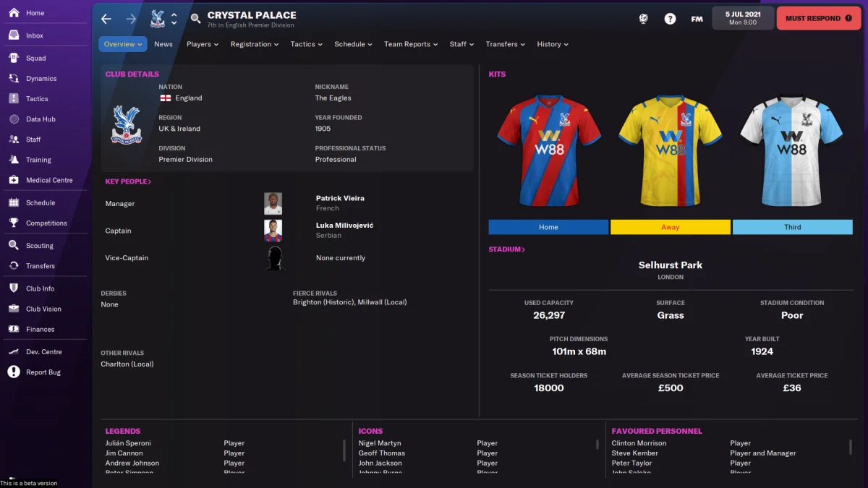Click the Legends list scrollbar
This screenshot has width=868, height=488.
(x=344, y=450)
